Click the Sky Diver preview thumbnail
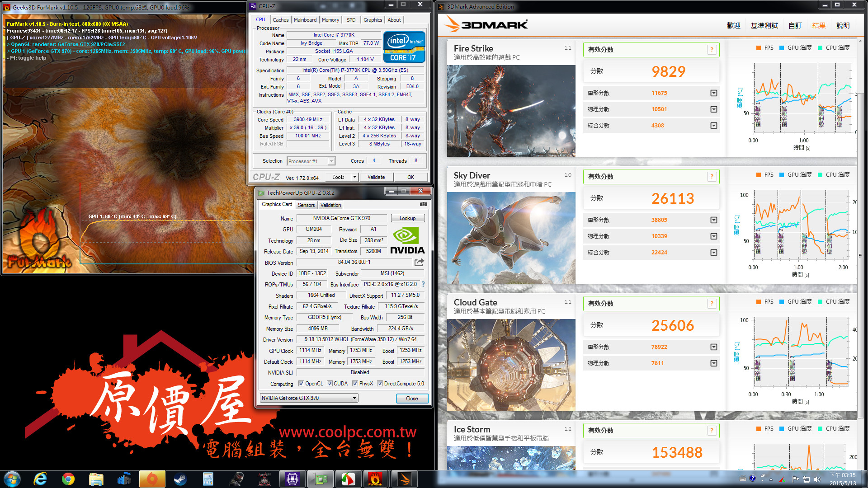 (x=511, y=238)
